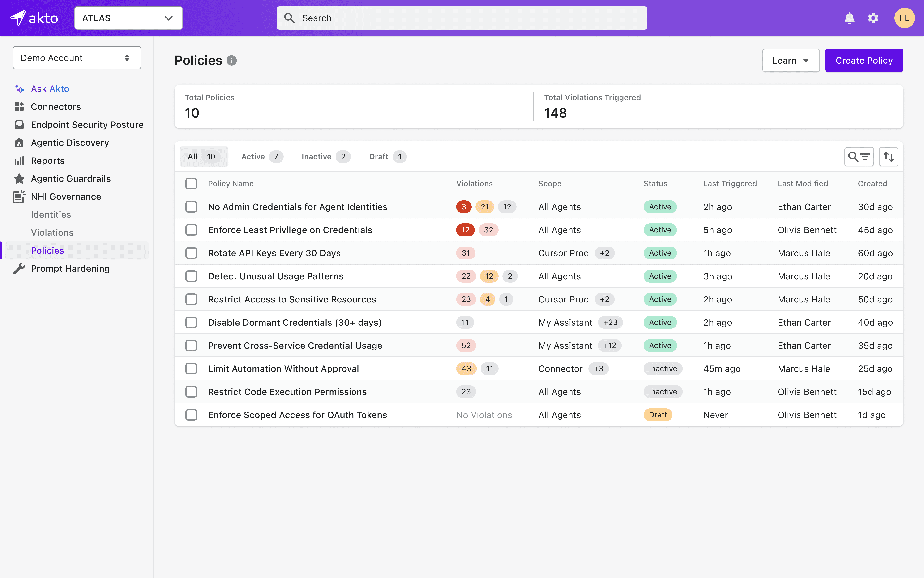Click the magnifier icon in the search bar
Screen dimensions: 924x578
click(x=289, y=18)
